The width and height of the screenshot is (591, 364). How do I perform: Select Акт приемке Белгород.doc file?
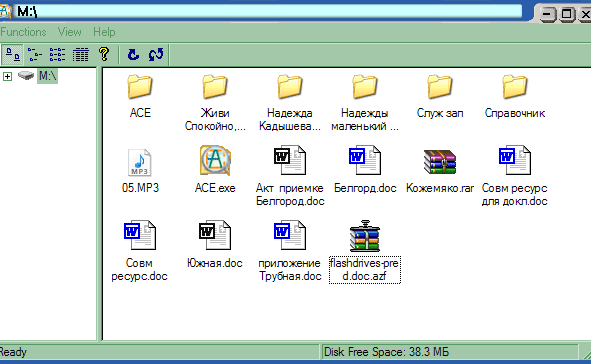point(290,176)
